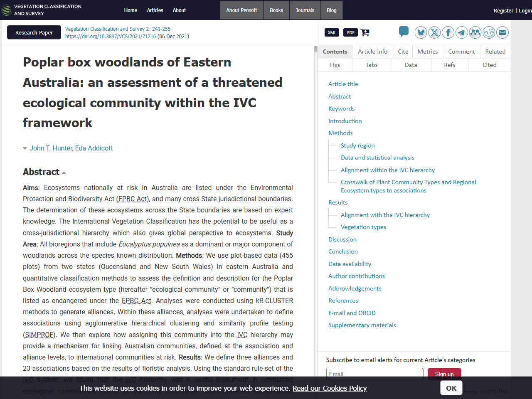Screen dimensions: 532x399
Task: Share article via Telegram icon
Action: 462,32
